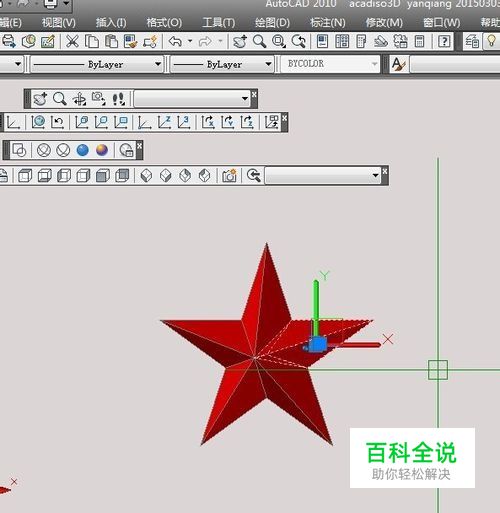Open the 修改(M) menu

tap(384, 23)
